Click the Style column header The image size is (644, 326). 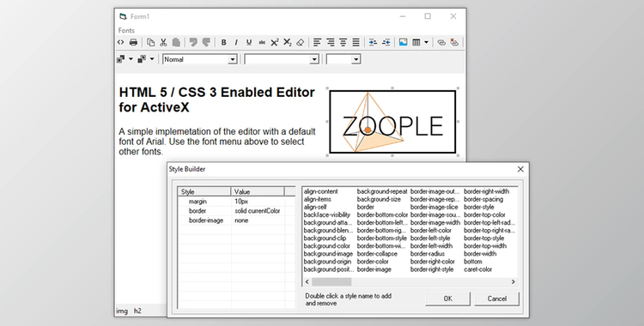pos(204,192)
